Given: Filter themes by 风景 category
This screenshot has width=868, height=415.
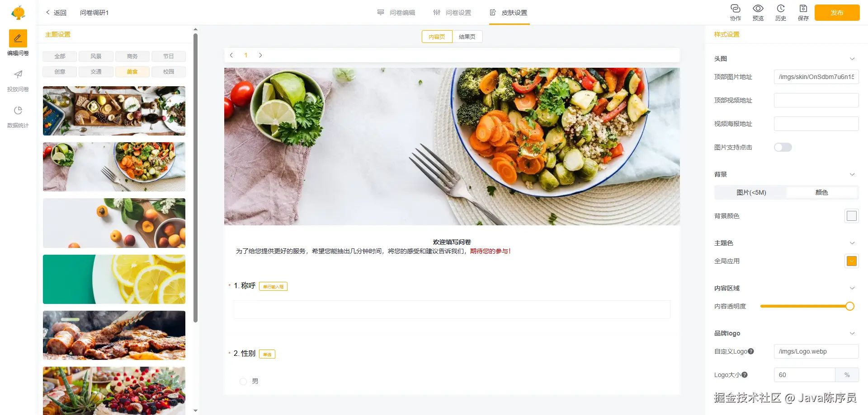Looking at the screenshot, I should 96,56.
